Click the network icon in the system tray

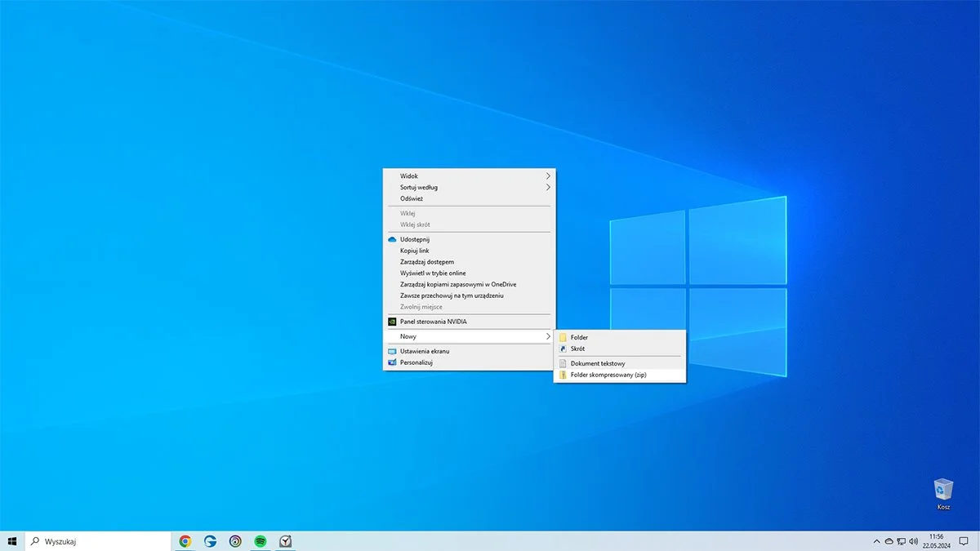pyautogui.click(x=900, y=541)
